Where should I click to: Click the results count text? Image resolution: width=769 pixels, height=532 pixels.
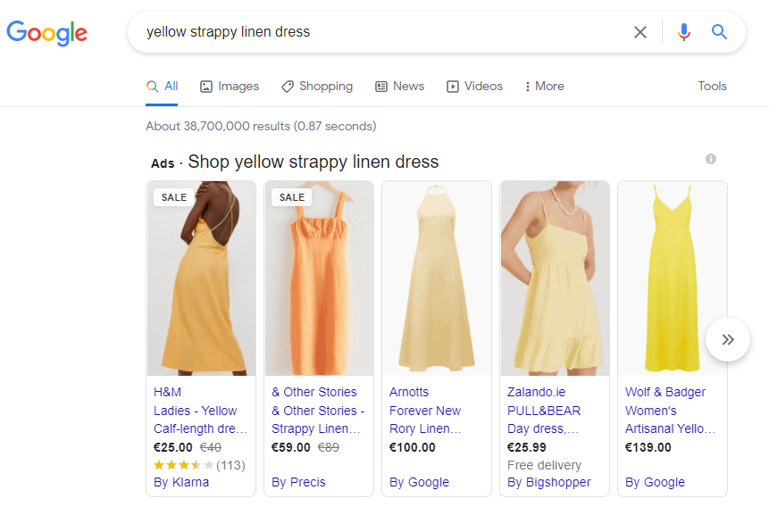tap(261, 127)
